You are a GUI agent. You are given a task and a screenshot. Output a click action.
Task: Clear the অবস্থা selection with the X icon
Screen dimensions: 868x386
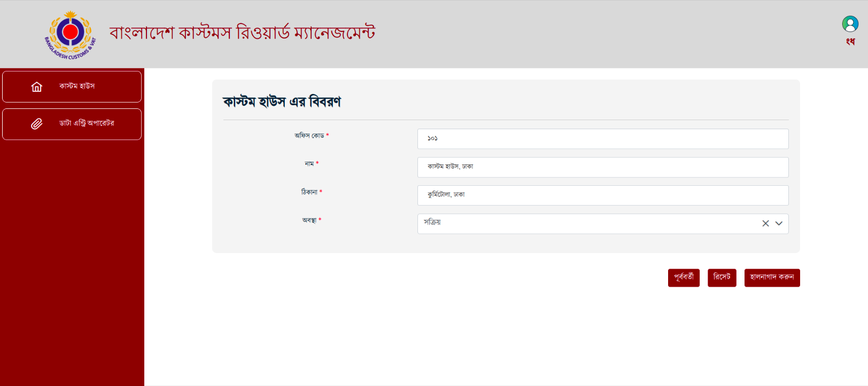[765, 224]
